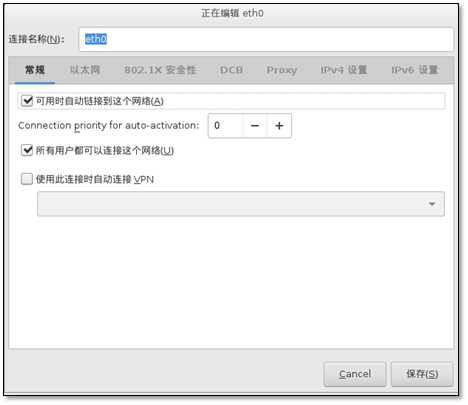Enable 使用此连接时自动连接 VPN checkbox
The width and height of the screenshot is (468, 405).
click(27, 179)
